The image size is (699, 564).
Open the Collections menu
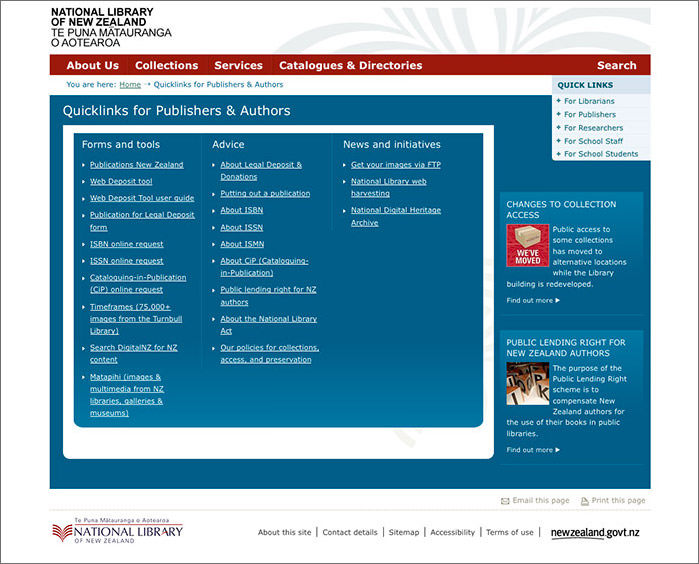click(x=167, y=66)
